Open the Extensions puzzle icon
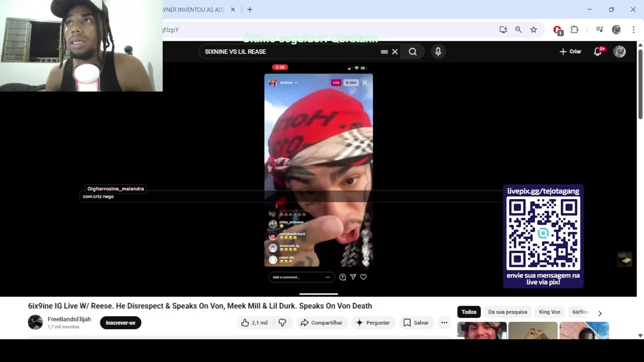This screenshot has height=362, width=644. click(575, 30)
